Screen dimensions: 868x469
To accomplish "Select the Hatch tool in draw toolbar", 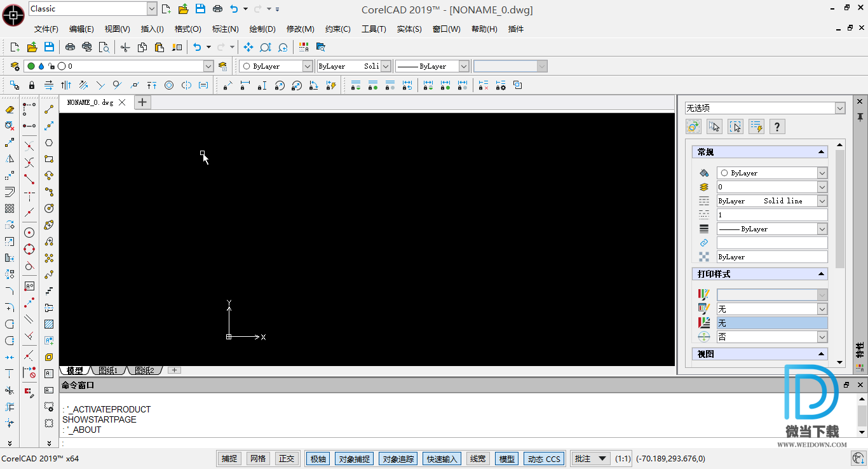I will [49, 324].
